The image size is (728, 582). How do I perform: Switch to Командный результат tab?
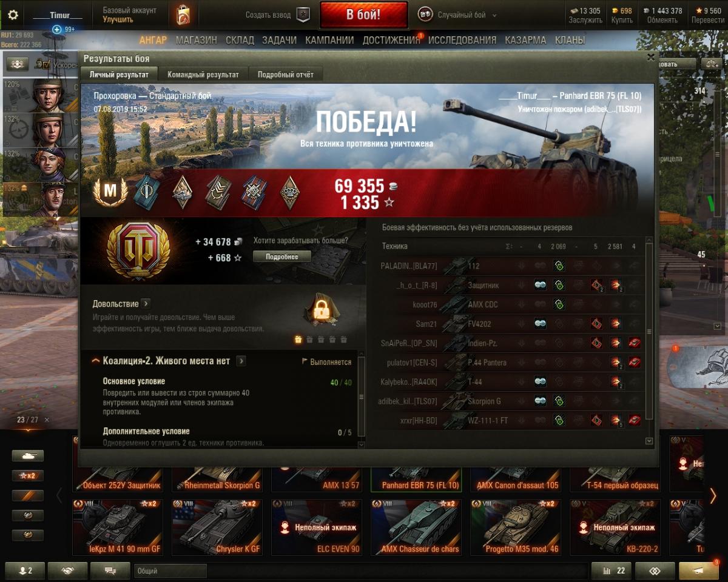[x=203, y=75]
